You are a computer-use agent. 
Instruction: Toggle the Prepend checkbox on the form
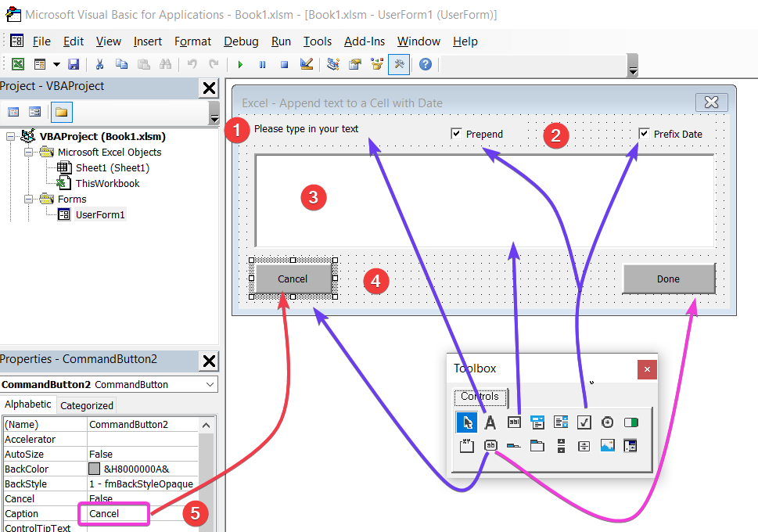(456, 134)
